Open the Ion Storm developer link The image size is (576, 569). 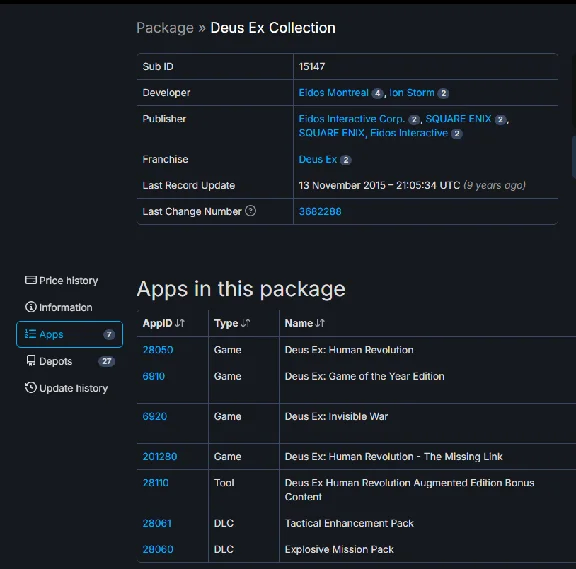[x=411, y=93]
